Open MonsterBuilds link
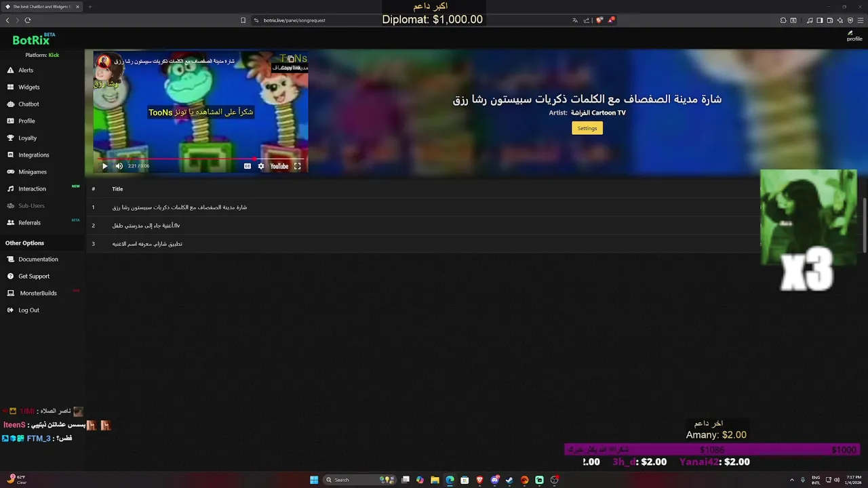This screenshot has height=488, width=868. click(38, 293)
